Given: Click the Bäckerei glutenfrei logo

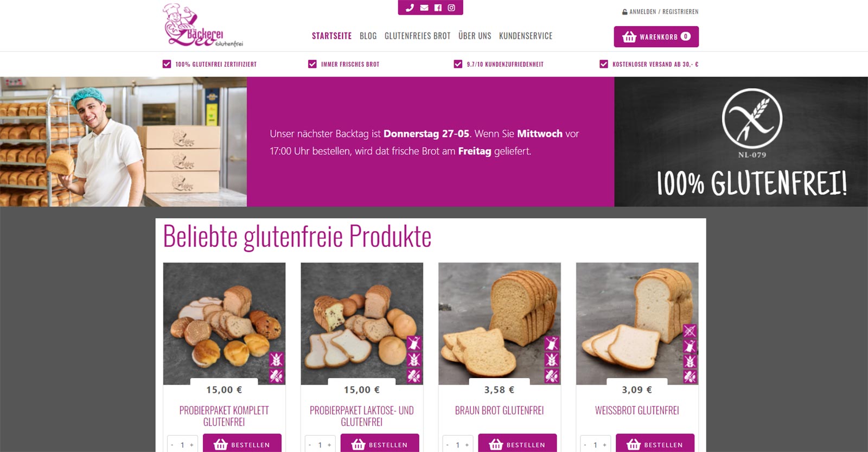Looking at the screenshot, I should (203, 25).
